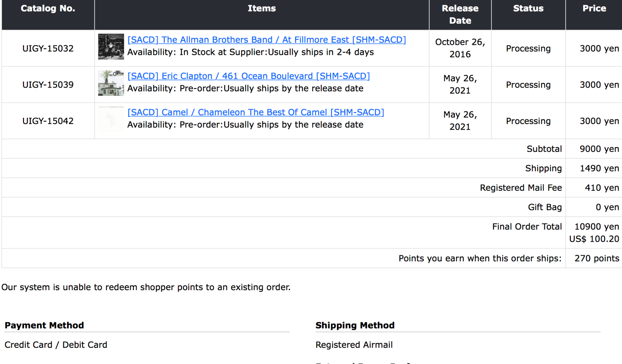Click the 410 yen mail fee value
The image size is (622, 364).
coord(602,188)
